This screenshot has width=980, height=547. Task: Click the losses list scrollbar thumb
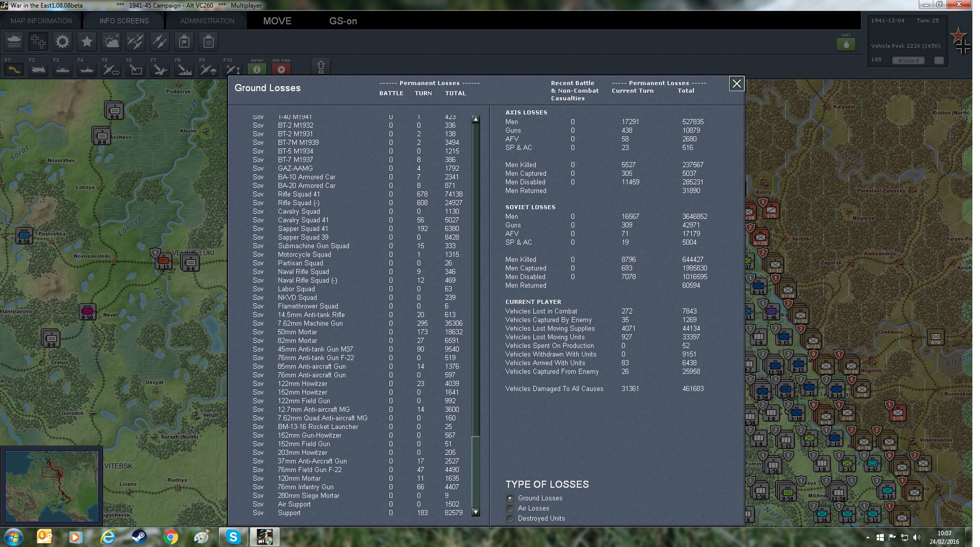coord(476,472)
